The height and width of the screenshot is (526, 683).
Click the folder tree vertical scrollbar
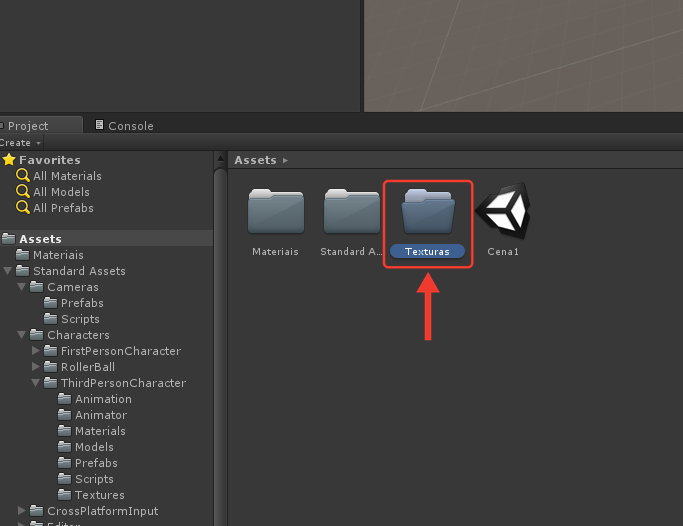tap(220, 347)
